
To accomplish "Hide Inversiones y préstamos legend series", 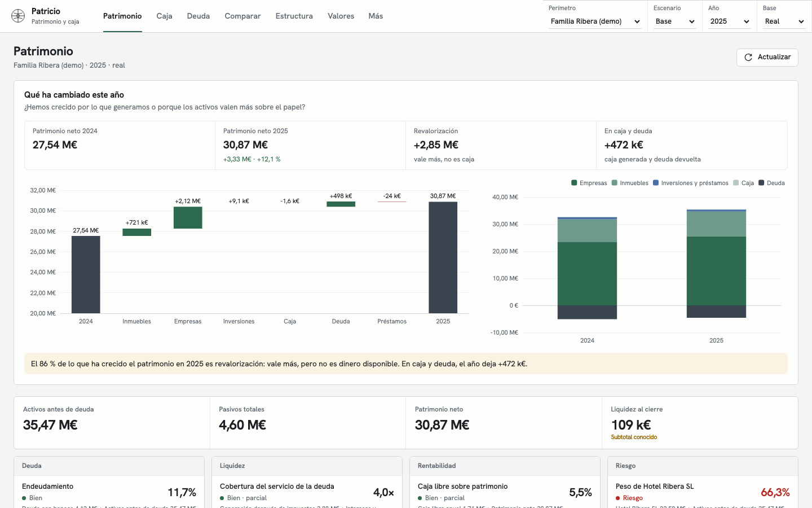I will click(x=690, y=183).
